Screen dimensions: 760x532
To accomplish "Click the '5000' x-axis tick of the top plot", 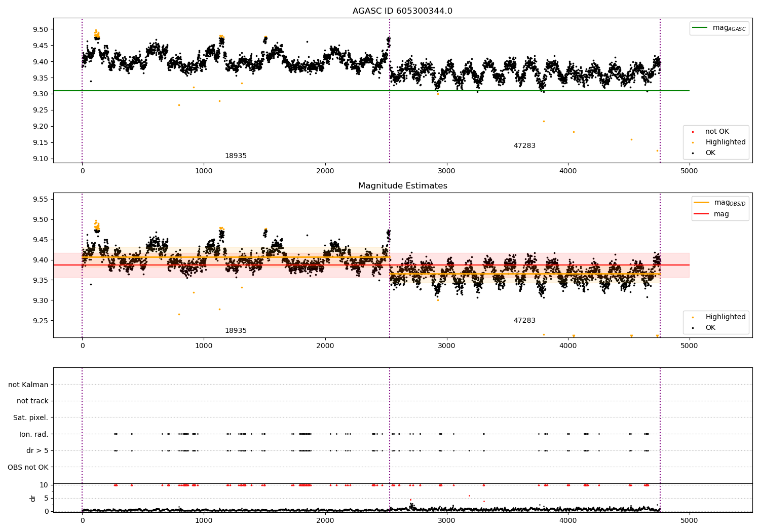I will point(689,171).
